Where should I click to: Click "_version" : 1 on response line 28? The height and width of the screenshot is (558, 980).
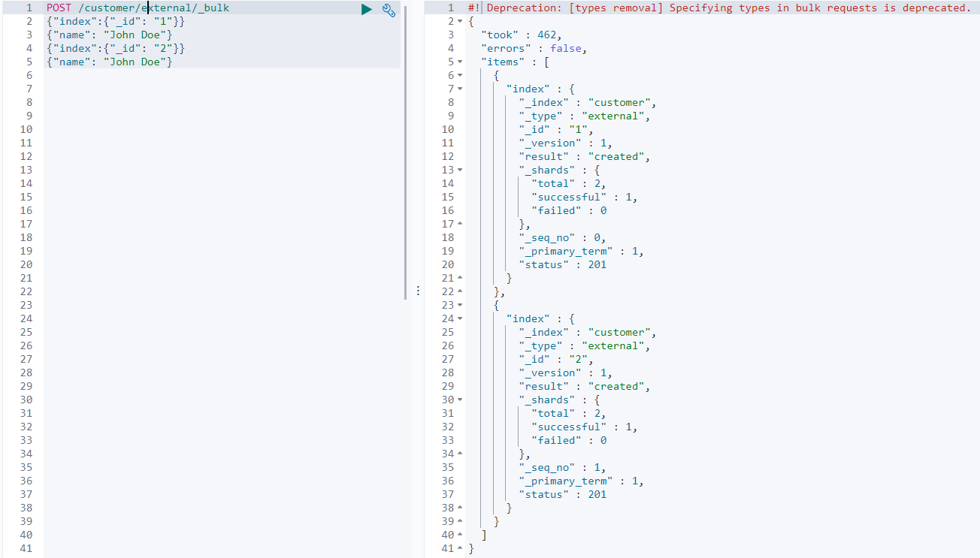point(565,373)
